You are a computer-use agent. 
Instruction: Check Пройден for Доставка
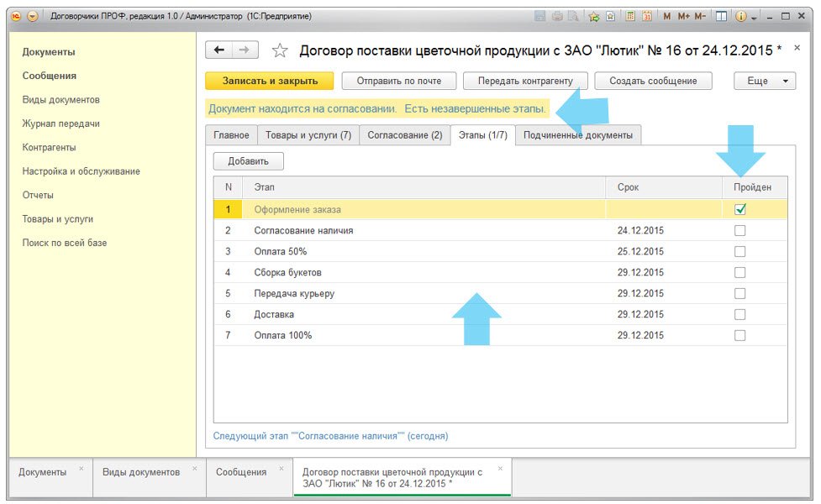(739, 314)
